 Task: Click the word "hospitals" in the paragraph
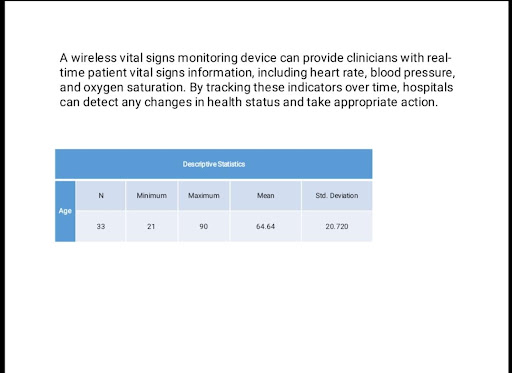[x=428, y=87]
